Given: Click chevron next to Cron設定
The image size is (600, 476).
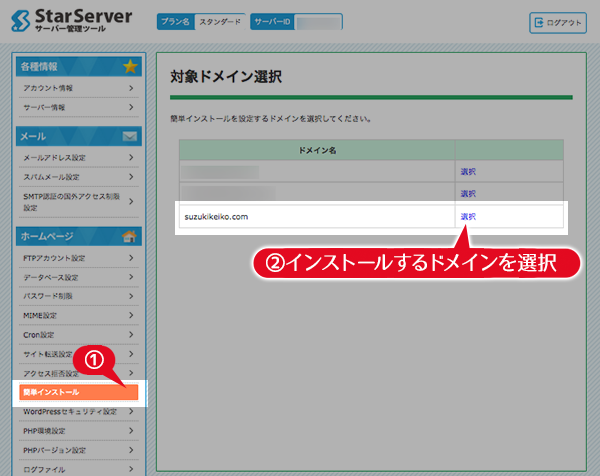Looking at the screenshot, I should [131, 334].
